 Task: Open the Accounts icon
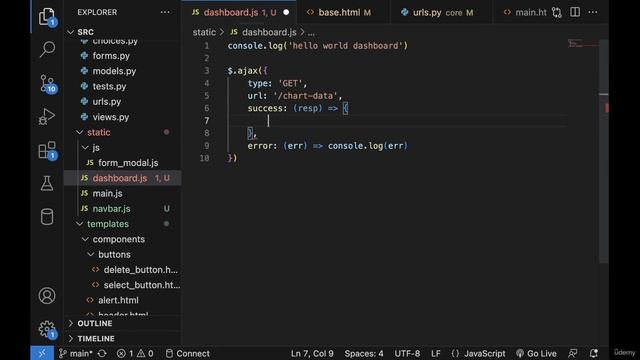[47, 296]
